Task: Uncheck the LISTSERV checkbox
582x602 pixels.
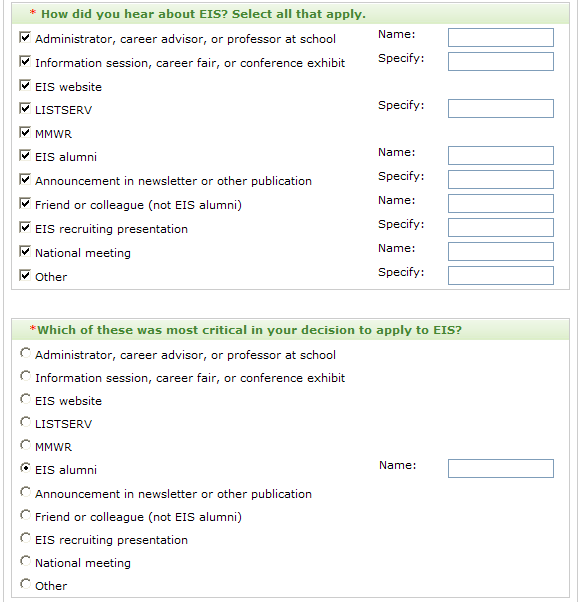Action: [x=25, y=109]
